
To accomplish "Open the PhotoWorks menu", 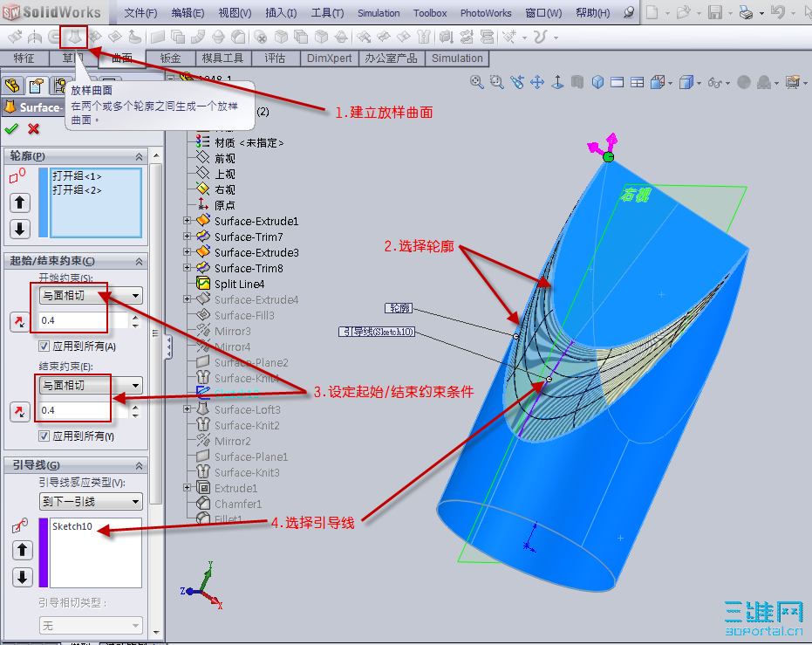I will [x=486, y=13].
